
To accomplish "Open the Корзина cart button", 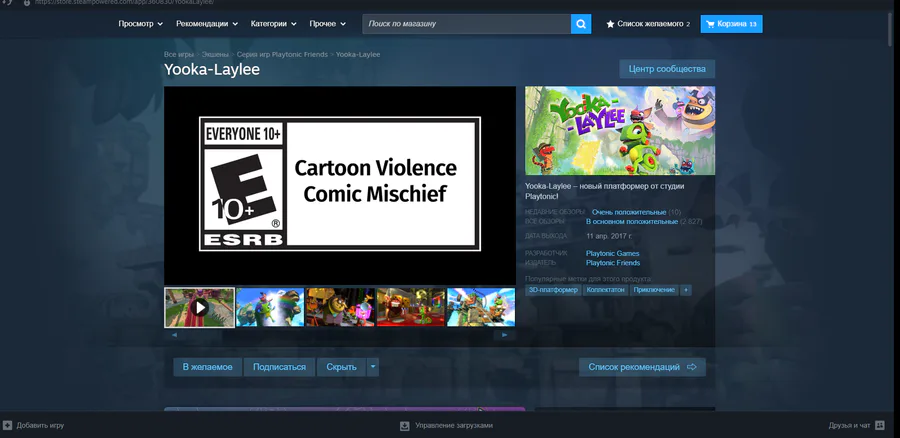I will click(731, 24).
